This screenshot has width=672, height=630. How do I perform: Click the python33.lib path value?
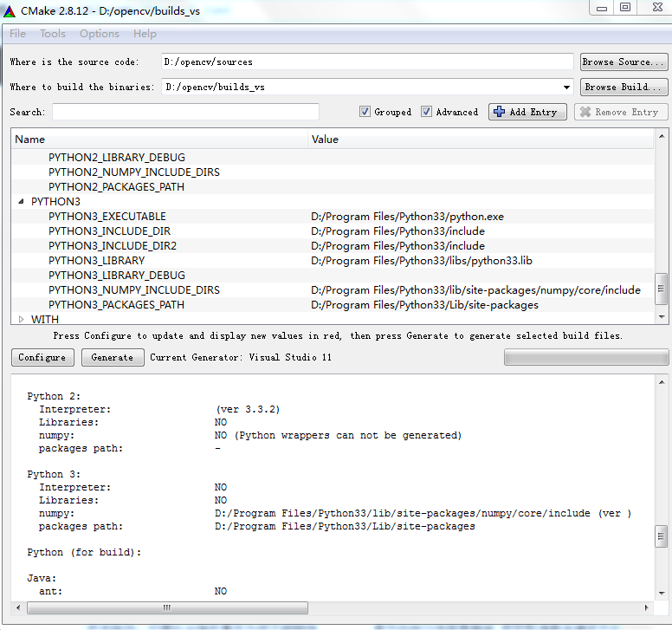pyautogui.click(x=421, y=260)
